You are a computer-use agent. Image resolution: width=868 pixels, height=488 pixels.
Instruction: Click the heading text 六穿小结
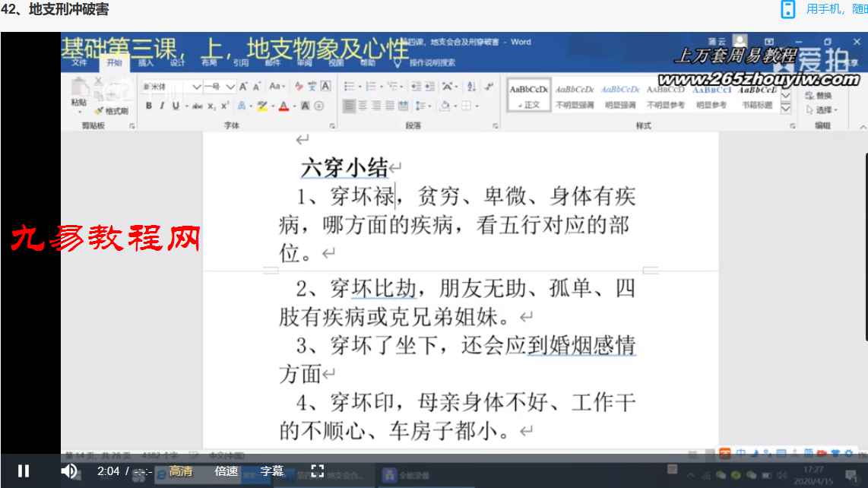click(x=344, y=168)
